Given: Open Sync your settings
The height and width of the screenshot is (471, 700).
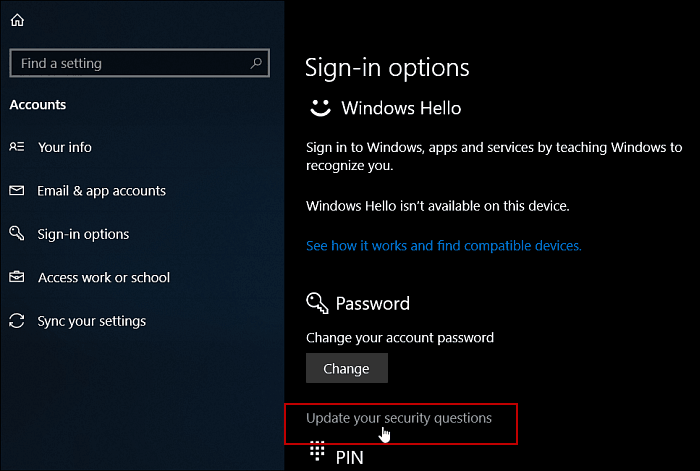Looking at the screenshot, I should 92,321.
